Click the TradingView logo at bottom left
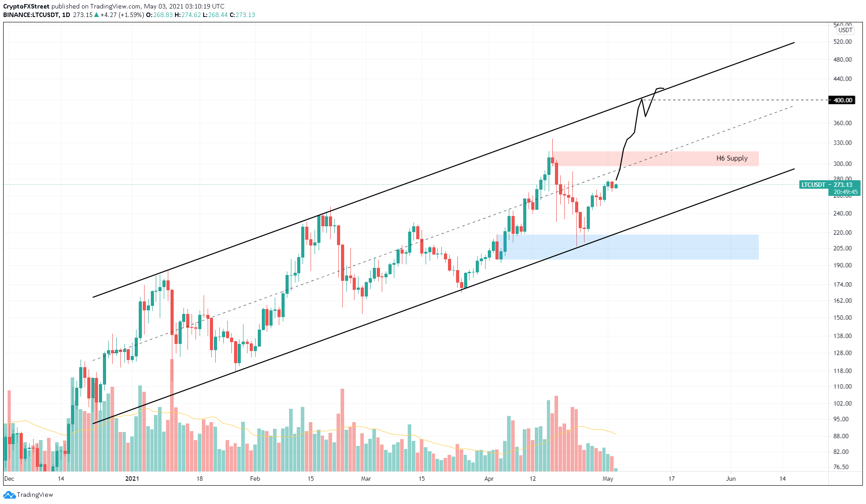 [x=28, y=495]
